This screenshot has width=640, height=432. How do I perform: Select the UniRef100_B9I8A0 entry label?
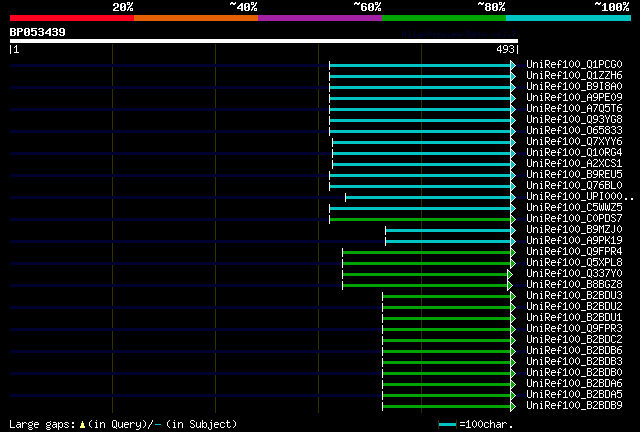click(x=574, y=87)
